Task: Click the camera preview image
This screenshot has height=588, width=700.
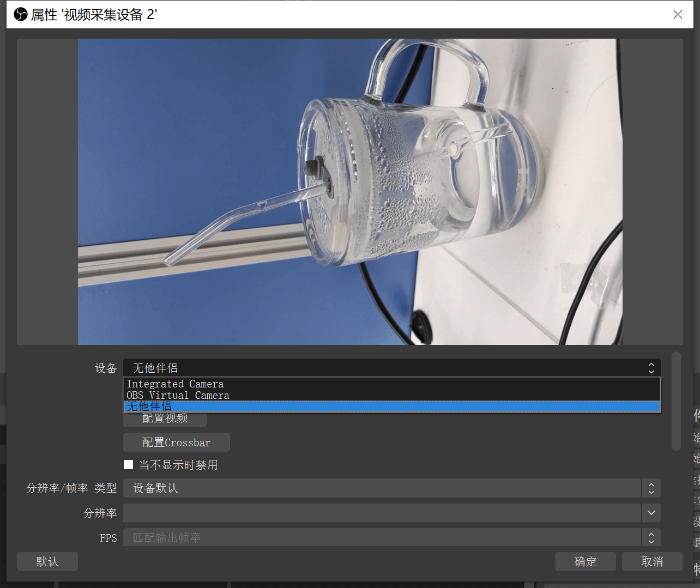Action: pos(349,191)
